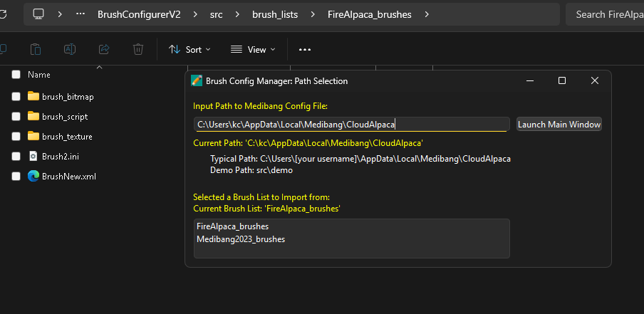Expand chevron after src breadcrumb
This screenshot has height=314, width=644.
click(237, 14)
